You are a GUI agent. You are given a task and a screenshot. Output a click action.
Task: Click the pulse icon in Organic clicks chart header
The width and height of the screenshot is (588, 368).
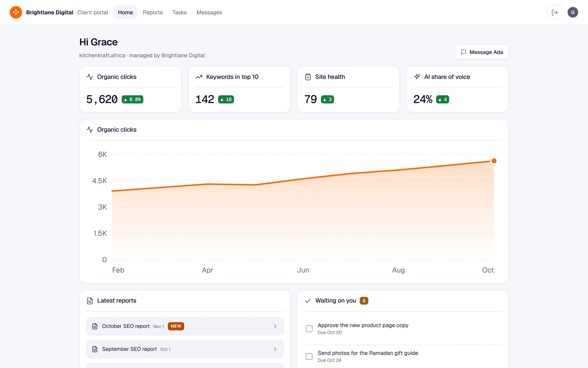coord(90,130)
